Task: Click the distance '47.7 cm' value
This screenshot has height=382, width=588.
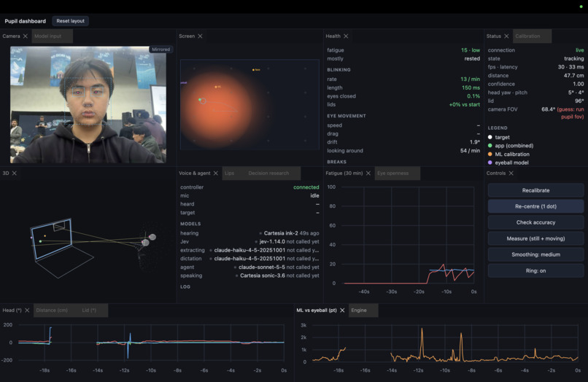Action: click(x=573, y=75)
